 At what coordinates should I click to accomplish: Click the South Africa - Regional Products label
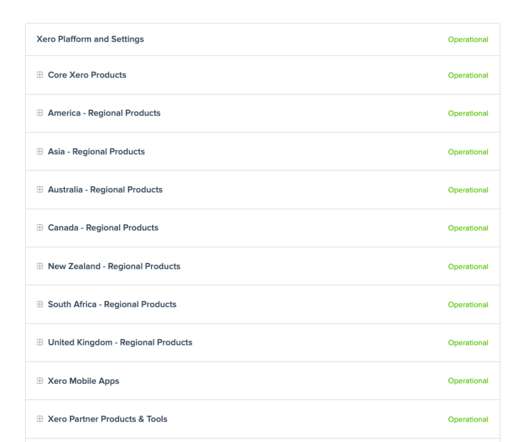[112, 304]
